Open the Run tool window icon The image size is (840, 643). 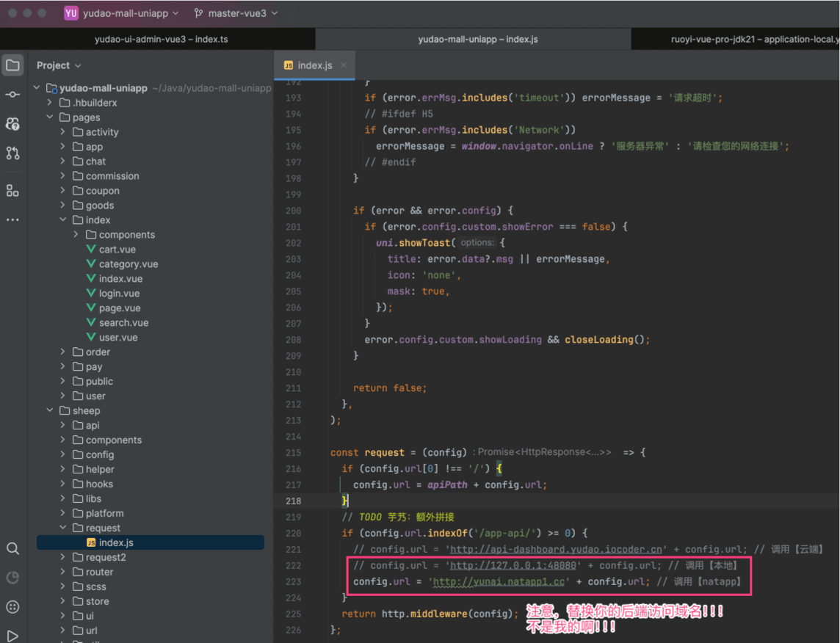point(12,636)
